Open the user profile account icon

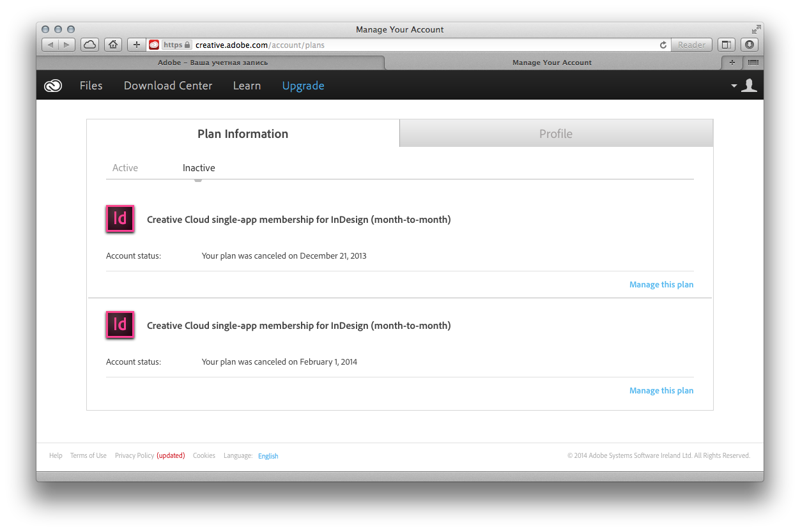tap(749, 86)
